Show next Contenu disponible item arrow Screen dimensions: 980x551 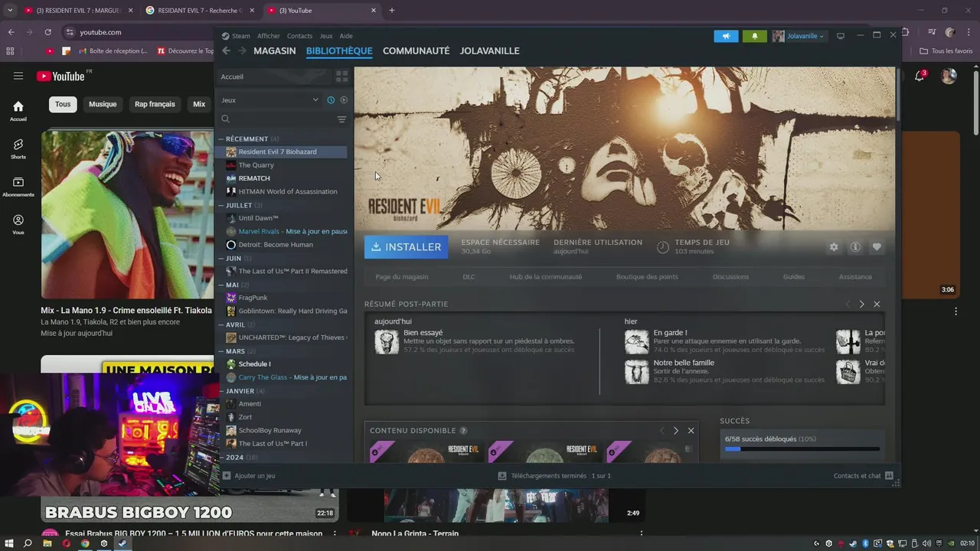(675, 431)
